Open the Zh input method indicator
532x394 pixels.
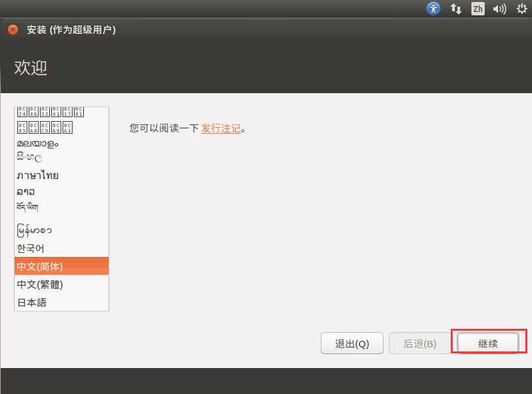pos(477,9)
